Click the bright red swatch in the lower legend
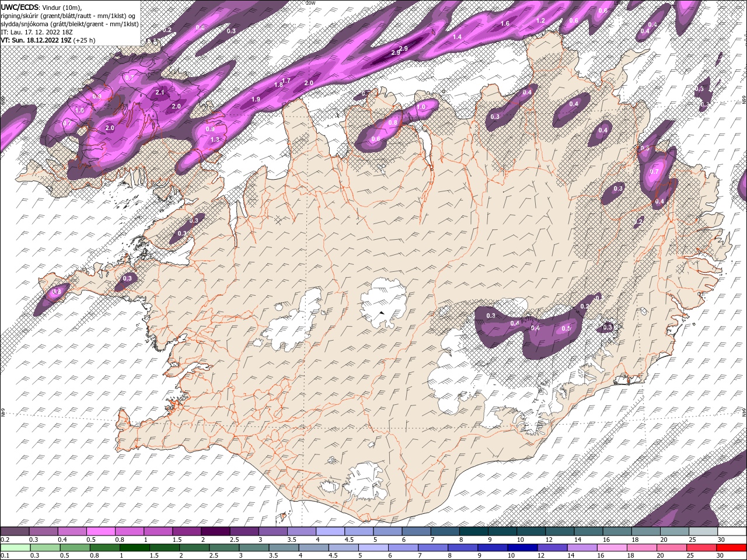747x560 pixels. (x=732, y=547)
